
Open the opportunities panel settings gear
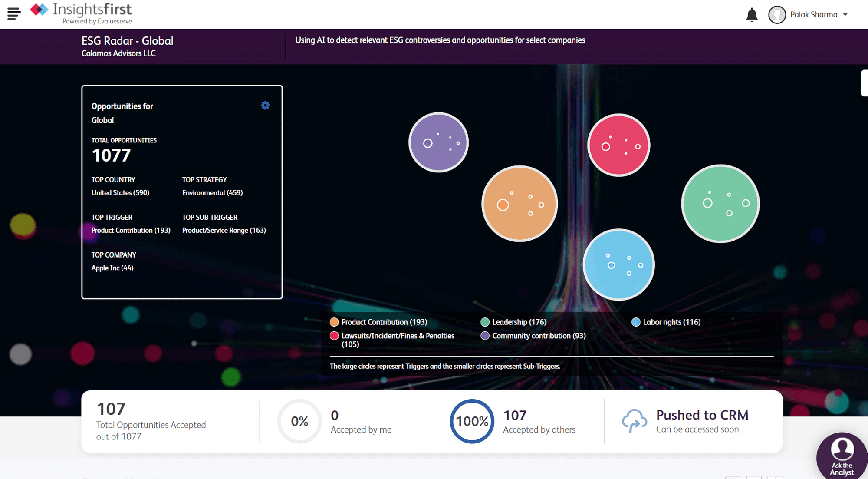coord(265,106)
